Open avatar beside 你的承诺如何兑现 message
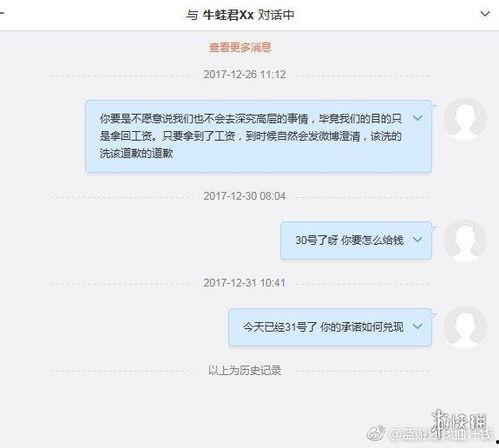499x448 pixels. (x=465, y=327)
